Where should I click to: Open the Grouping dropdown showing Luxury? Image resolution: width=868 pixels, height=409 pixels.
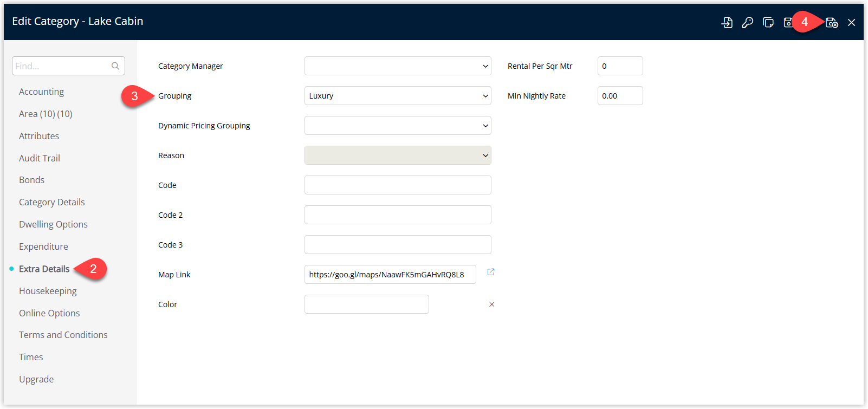[x=398, y=96]
